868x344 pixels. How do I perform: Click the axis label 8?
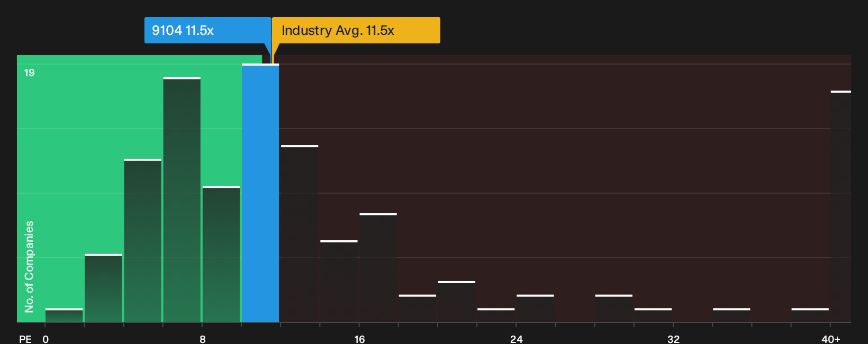click(203, 339)
